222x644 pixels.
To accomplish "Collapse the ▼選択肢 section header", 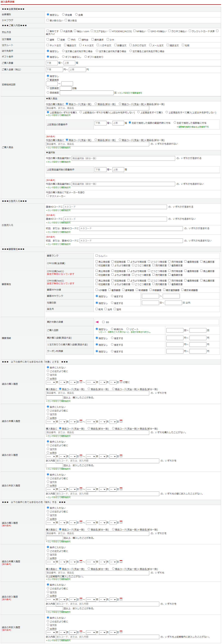I will 50,153.
